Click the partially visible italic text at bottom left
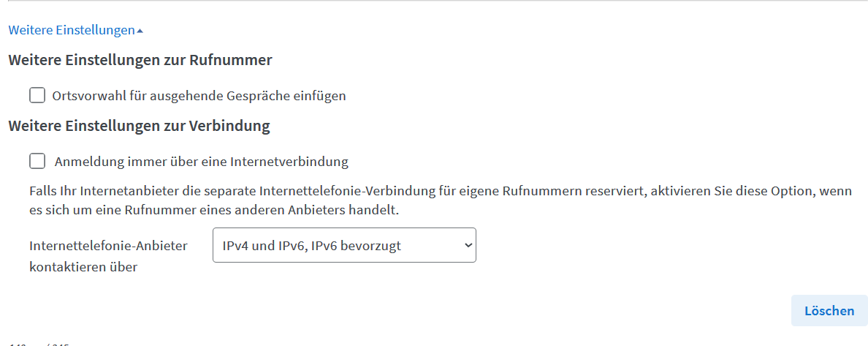The height and width of the screenshot is (346, 868). point(39,345)
